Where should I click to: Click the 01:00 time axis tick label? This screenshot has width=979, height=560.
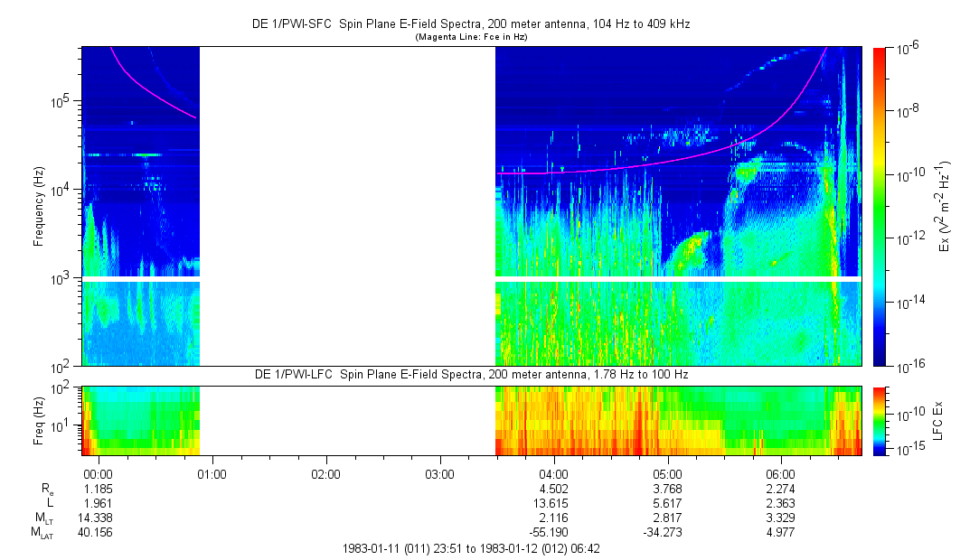(212, 473)
